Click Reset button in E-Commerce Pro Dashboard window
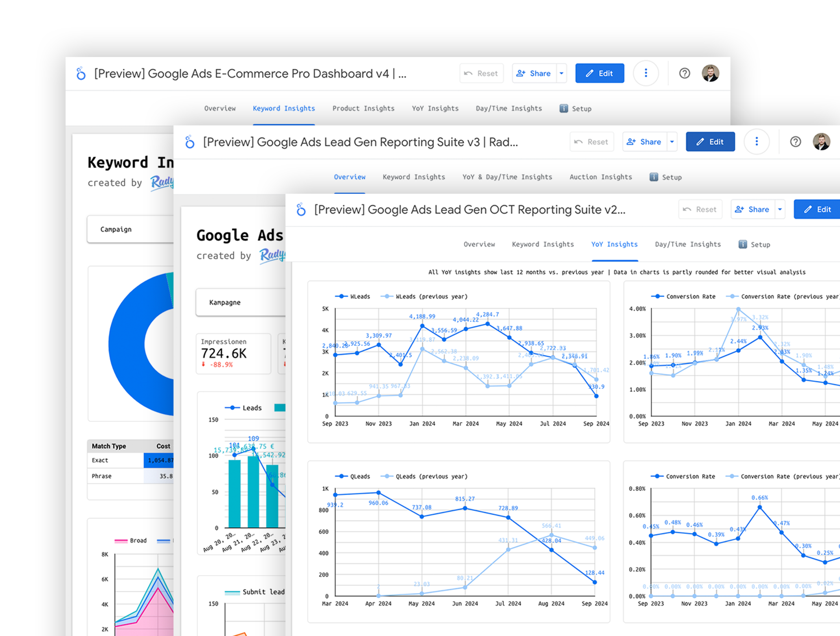Viewport: 840px width, 636px height. [481, 73]
